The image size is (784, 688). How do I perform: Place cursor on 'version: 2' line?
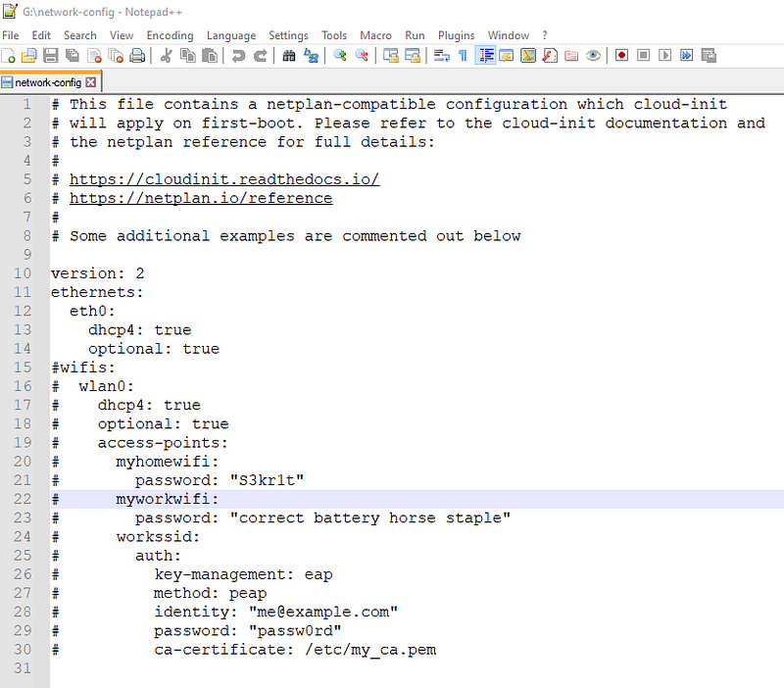(97, 273)
